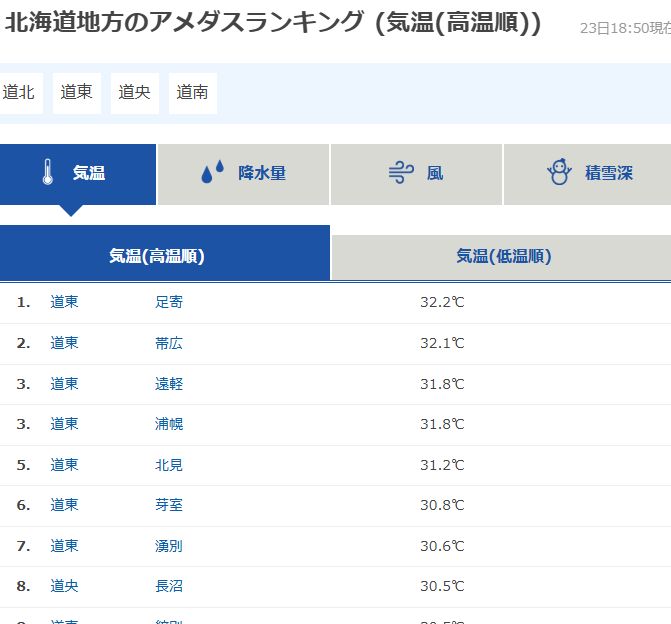Switch to the 気温 tab
This screenshot has height=624, width=671.
[77, 174]
